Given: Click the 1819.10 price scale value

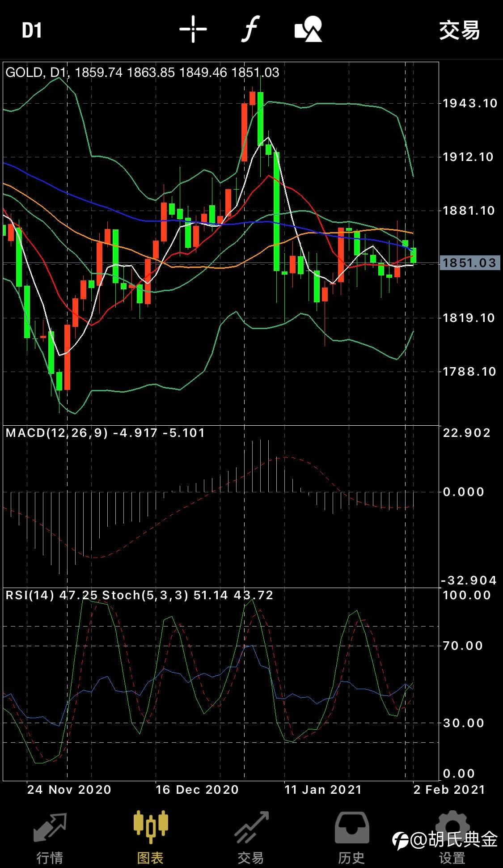Looking at the screenshot, I should (x=469, y=318).
